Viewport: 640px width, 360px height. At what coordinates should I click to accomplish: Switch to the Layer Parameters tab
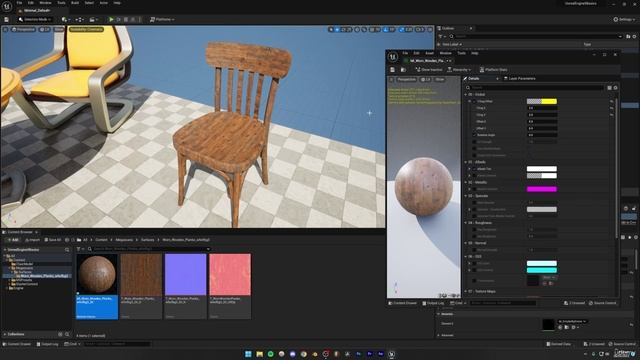coord(520,78)
